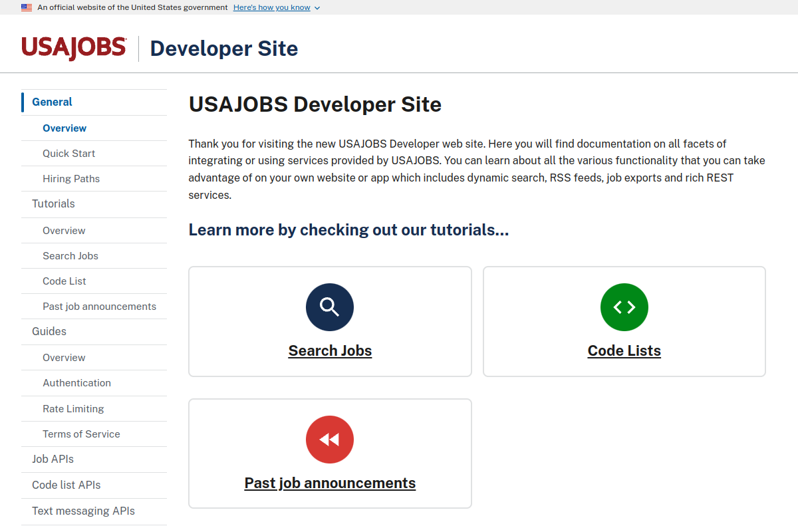Open Terms of Service in the sidebar
The height and width of the screenshot is (532, 798).
click(94, 434)
